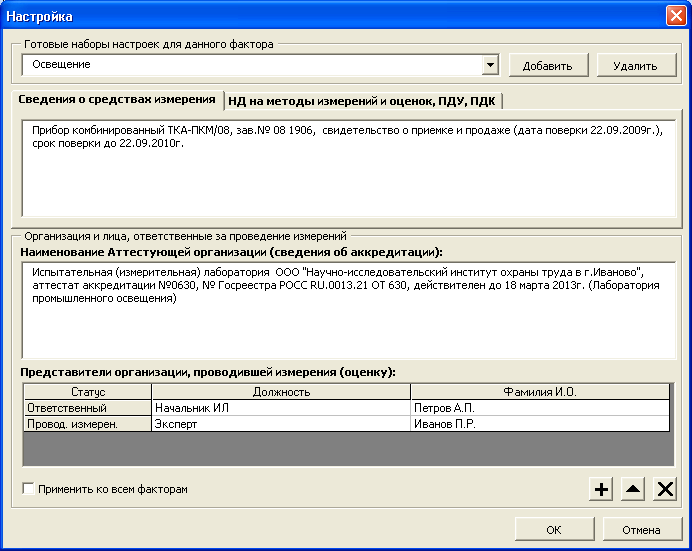This screenshot has width=692, height=551.
Task: Close the Настройка dialog window
Action: (676, 16)
